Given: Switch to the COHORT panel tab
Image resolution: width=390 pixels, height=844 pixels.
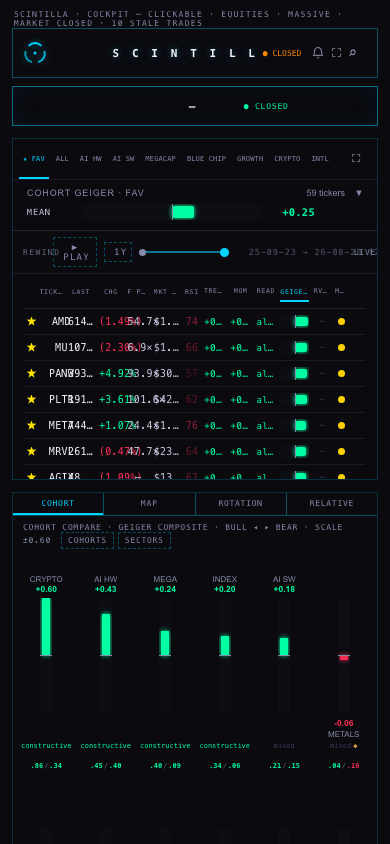Looking at the screenshot, I should click(58, 503).
